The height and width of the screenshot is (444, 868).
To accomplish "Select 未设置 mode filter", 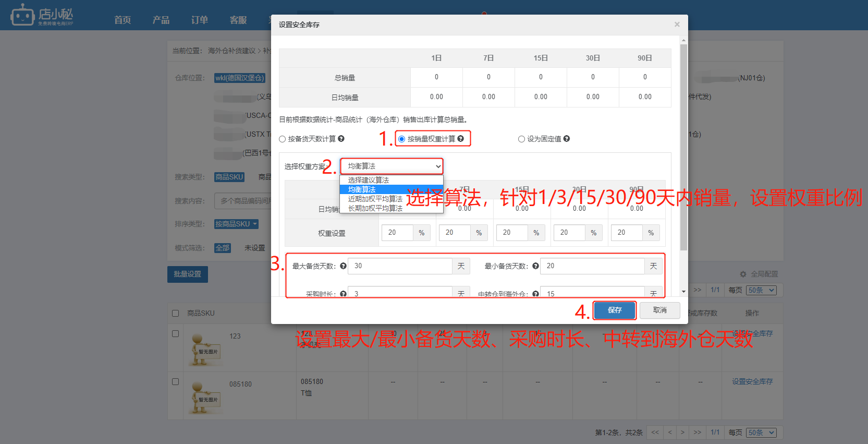I will coord(255,248).
